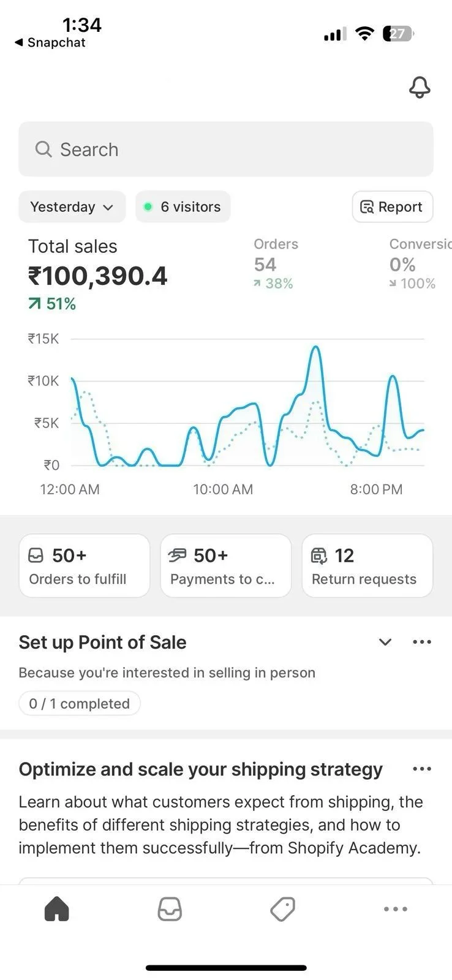Collapse the Set up Point of Sale card

click(x=385, y=642)
